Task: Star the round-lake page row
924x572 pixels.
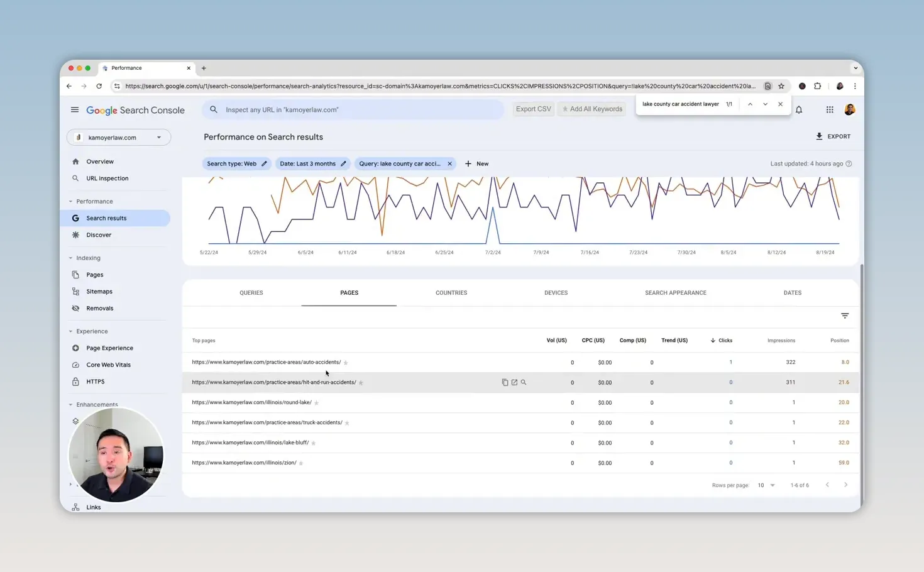Action: pos(316,403)
